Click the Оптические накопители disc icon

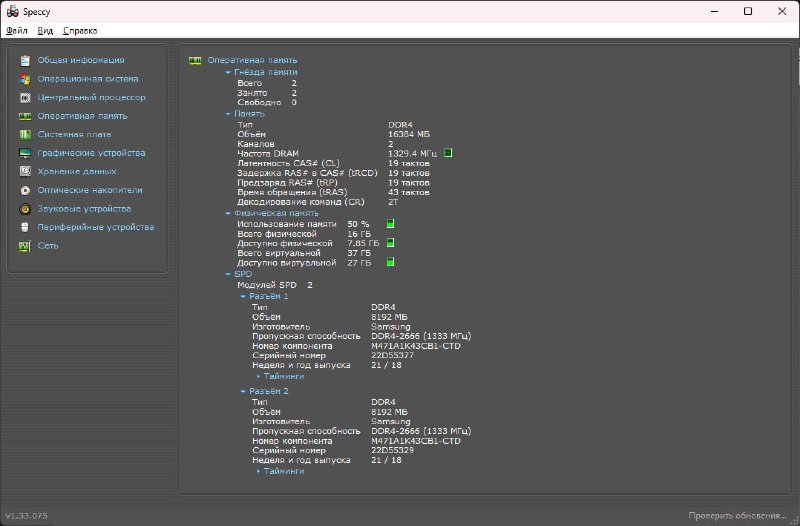tap(25, 190)
